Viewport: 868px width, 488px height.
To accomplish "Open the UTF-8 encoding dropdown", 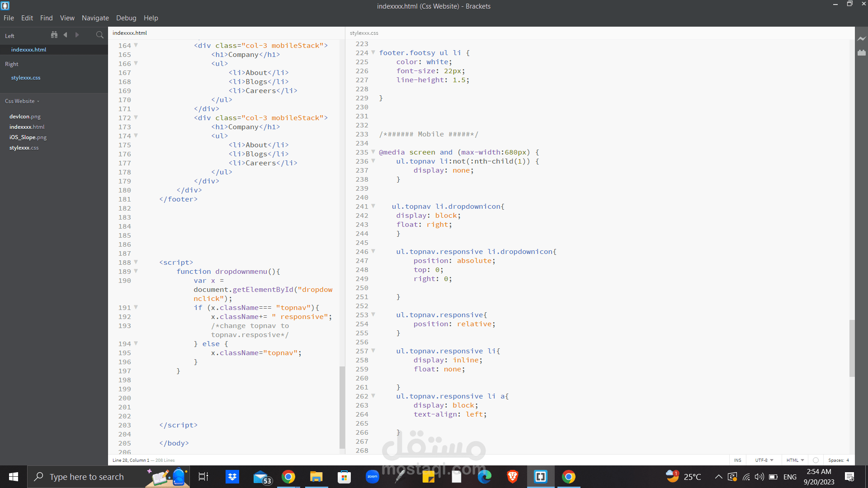I will [x=764, y=460].
